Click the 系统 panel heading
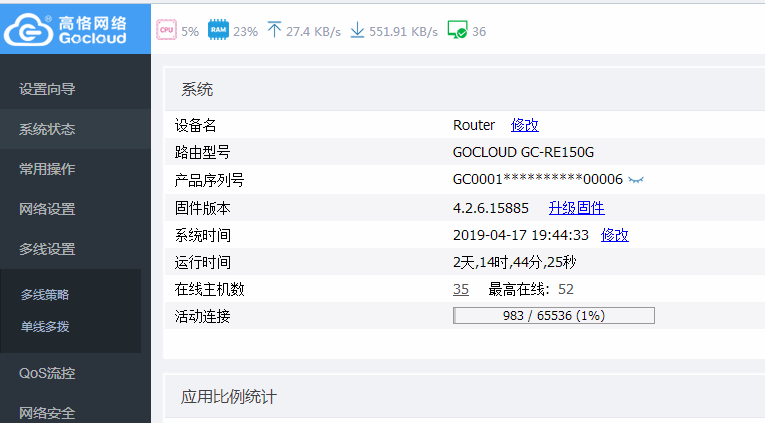 coord(197,89)
